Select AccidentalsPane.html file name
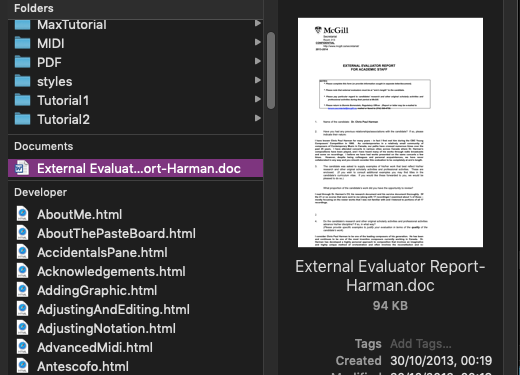This screenshot has width=520, height=375. pos(102,252)
